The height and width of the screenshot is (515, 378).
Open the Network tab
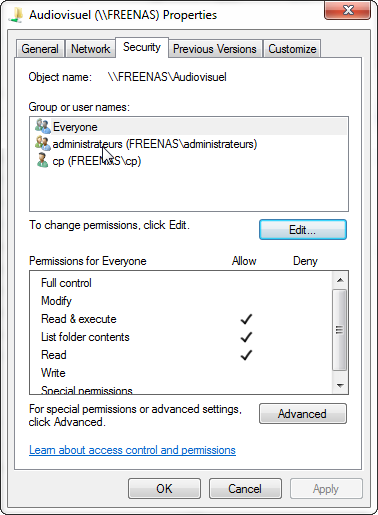pos(90,49)
